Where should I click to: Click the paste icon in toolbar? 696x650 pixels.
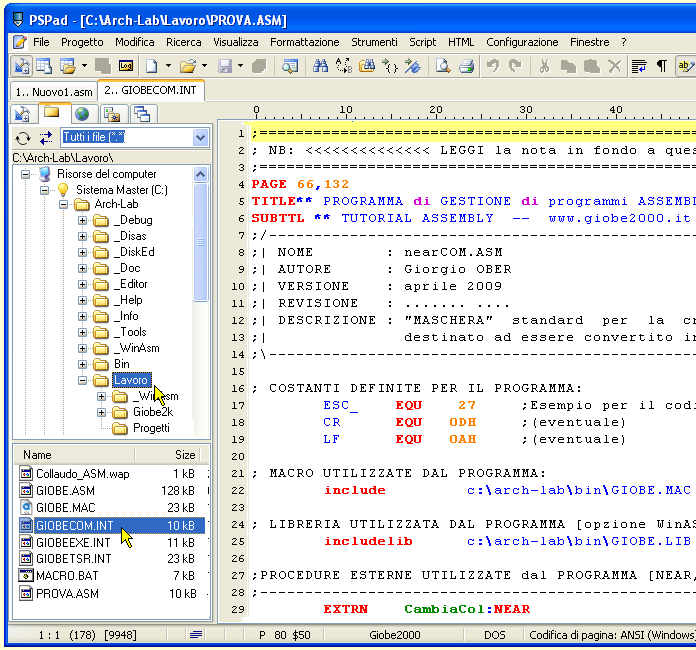pos(591,67)
